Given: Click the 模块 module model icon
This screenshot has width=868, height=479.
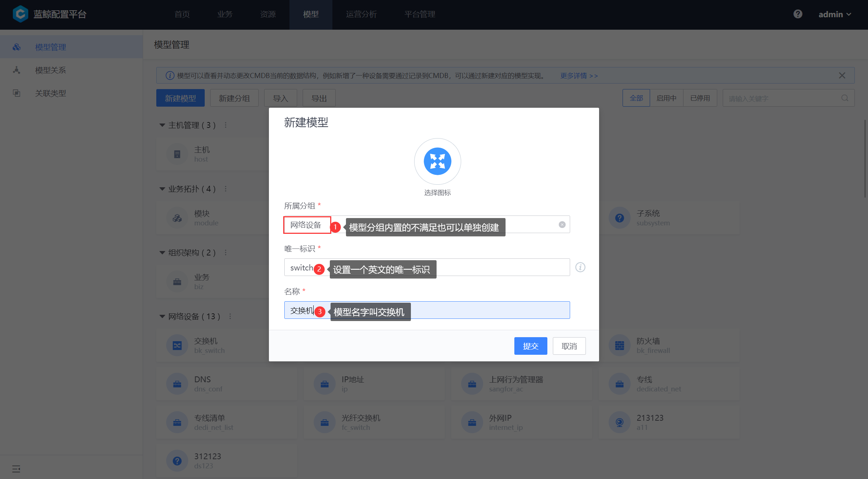Looking at the screenshot, I should coord(177,218).
